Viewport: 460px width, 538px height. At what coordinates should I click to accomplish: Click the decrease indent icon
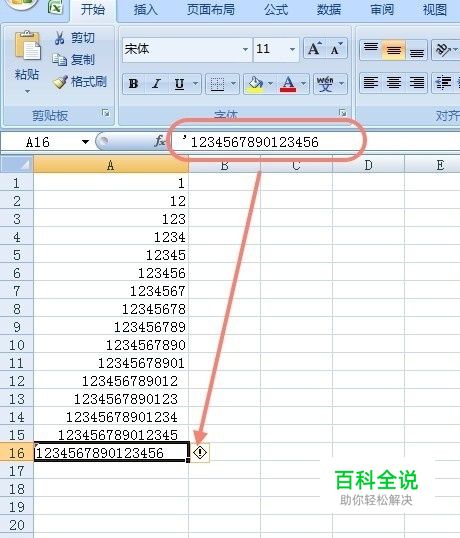(x=443, y=83)
